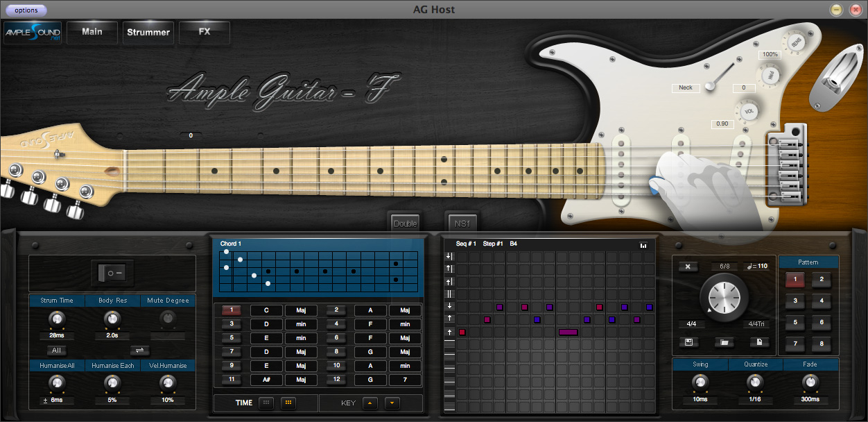Click the swap arrows button
This screenshot has width=868, height=422.
point(139,351)
